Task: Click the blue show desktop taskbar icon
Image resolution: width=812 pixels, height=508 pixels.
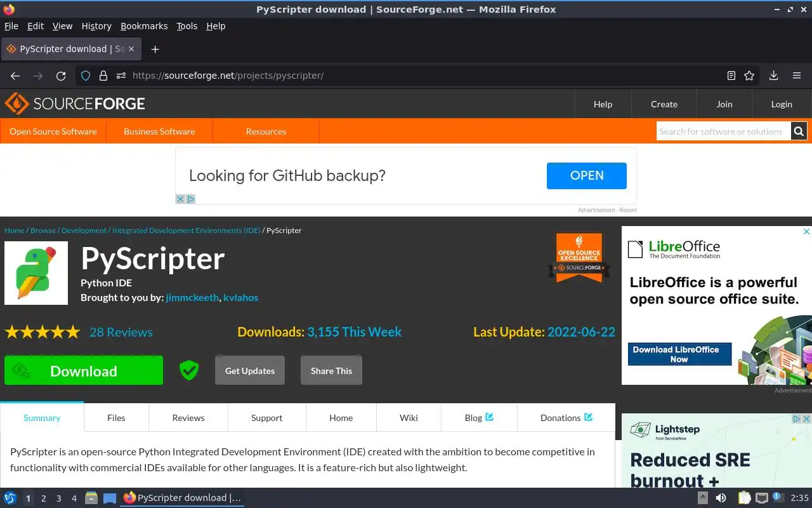Action: 110,498
